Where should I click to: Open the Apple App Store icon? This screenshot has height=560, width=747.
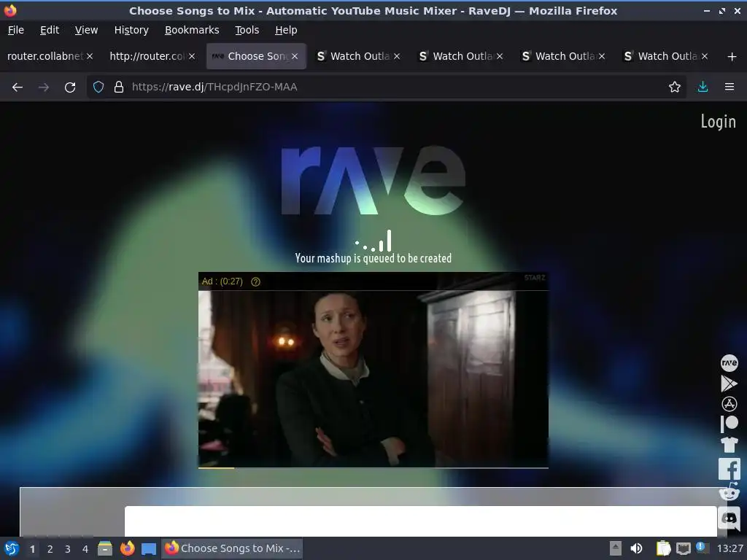pos(729,404)
